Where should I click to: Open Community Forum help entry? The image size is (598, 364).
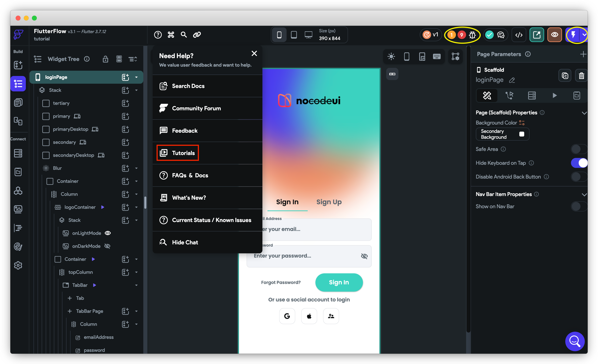207,108
